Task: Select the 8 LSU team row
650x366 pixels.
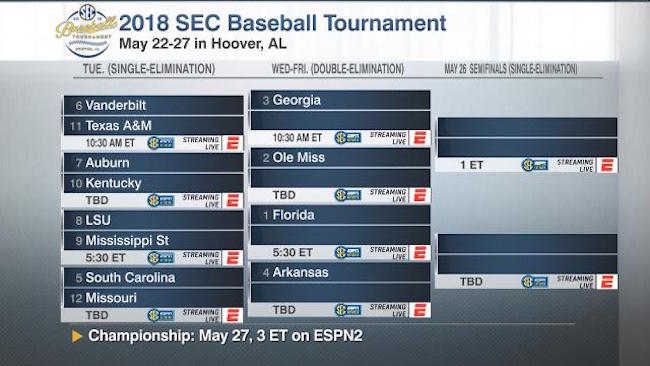Action: coord(153,220)
